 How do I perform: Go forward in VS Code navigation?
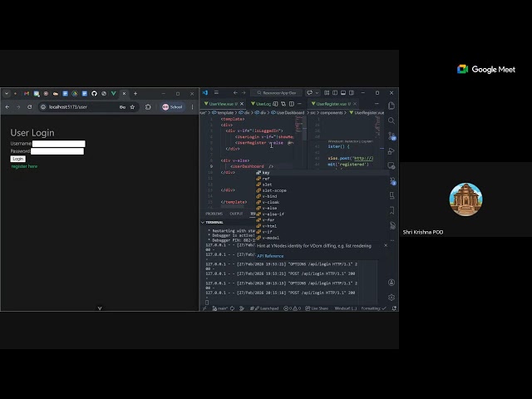tap(244, 92)
